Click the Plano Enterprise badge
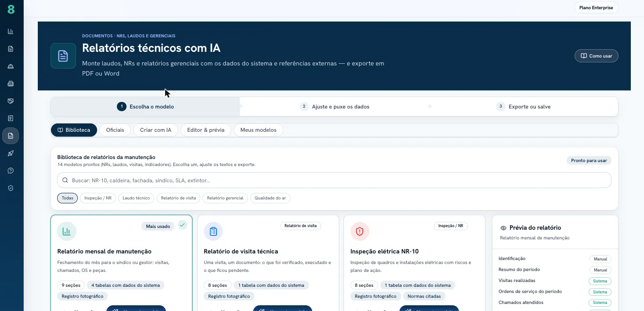Screen dimensions: 644x311 click(x=596, y=7)
